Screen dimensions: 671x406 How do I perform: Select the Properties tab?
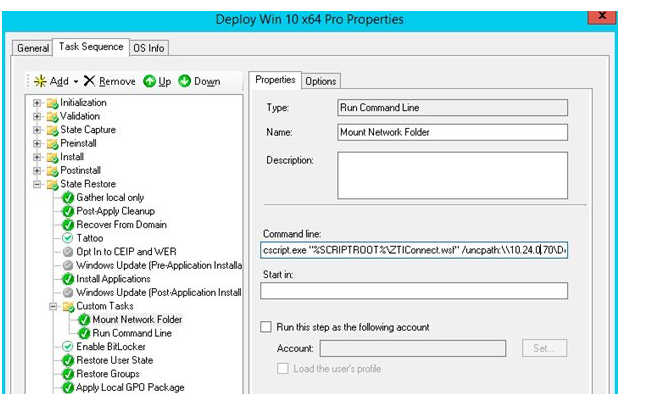click(275, 80)
